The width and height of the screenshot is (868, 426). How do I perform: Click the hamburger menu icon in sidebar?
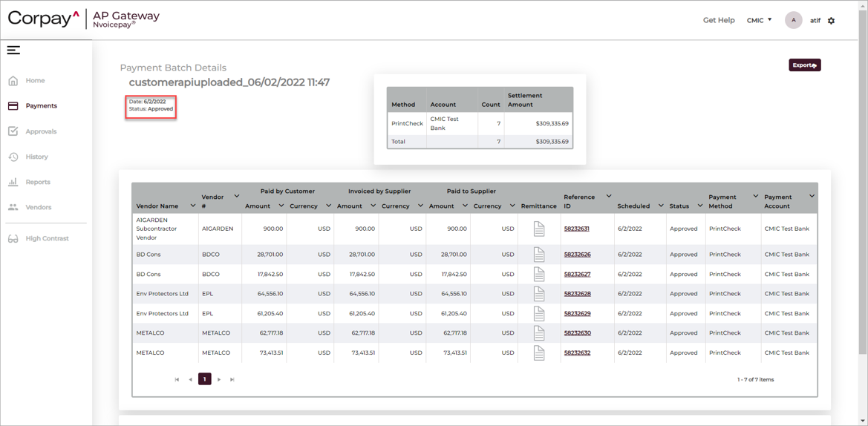13,50
